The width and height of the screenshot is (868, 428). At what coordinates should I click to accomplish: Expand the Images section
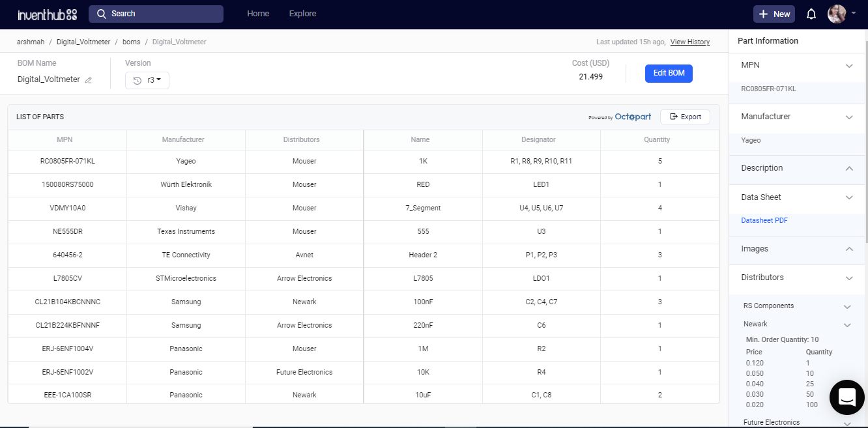tap(849, 249)
